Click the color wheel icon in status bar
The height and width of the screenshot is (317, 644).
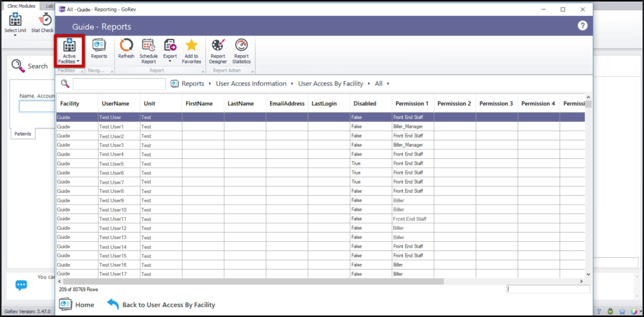(x=634, y=311)
